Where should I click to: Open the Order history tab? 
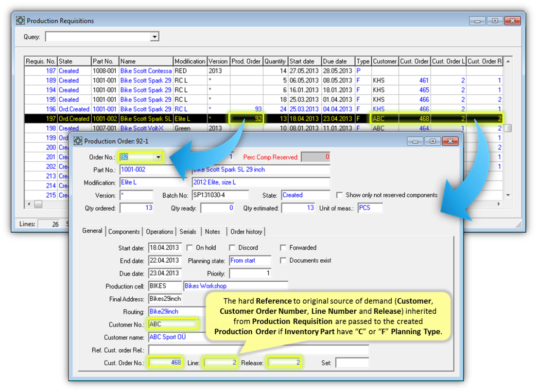point(246,232)
